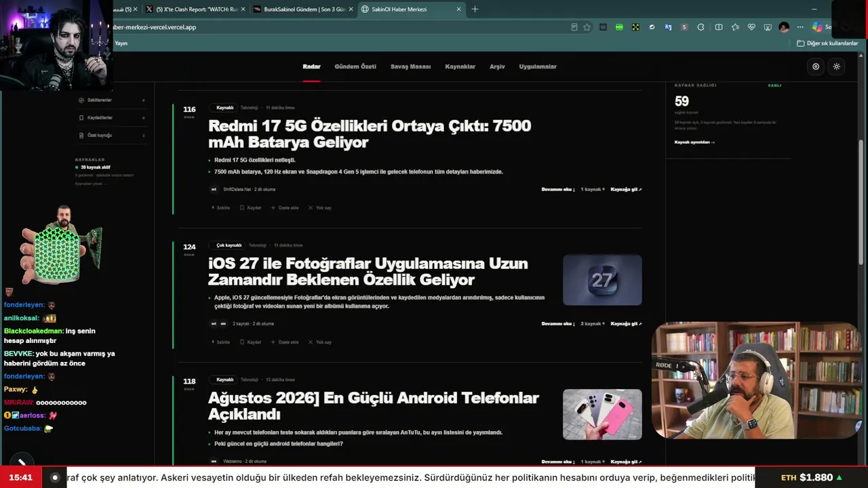
Task: Click the Çok kaynaklı badge on iOS 27 article
Action: point(229,245)
